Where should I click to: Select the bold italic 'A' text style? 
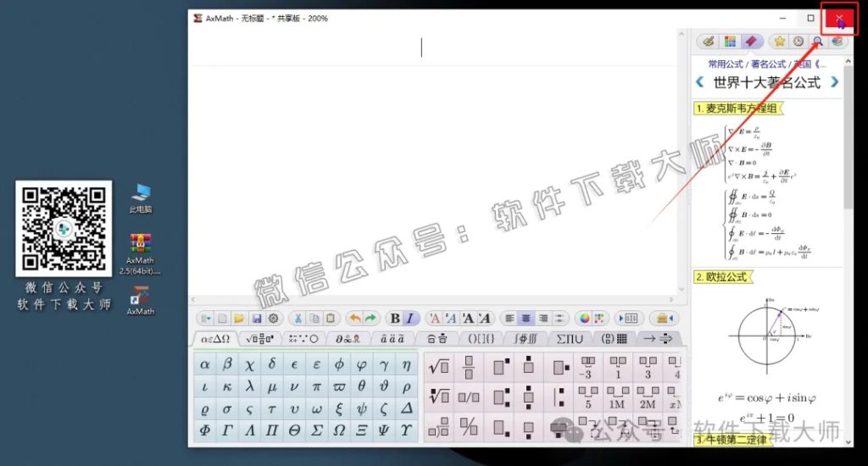485,319
